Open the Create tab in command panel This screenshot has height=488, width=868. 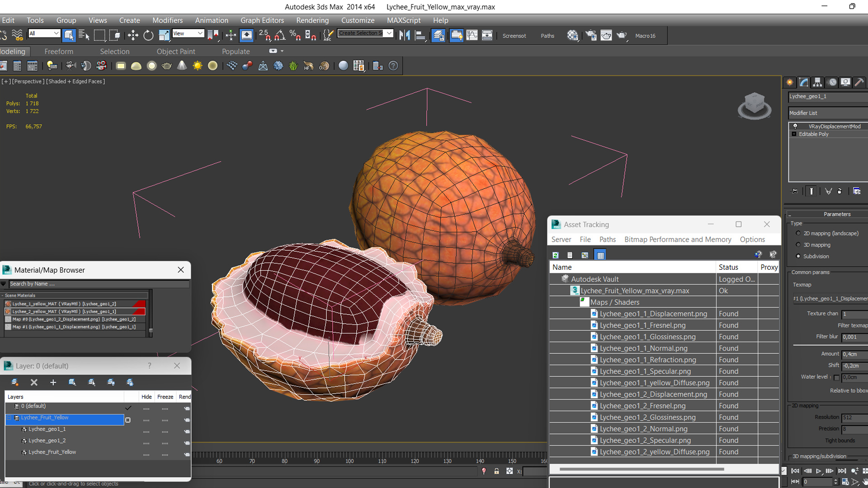[790, 82]
